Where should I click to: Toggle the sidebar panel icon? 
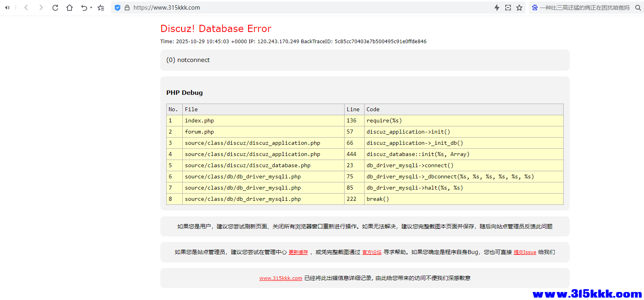click(x=7, y=8)
